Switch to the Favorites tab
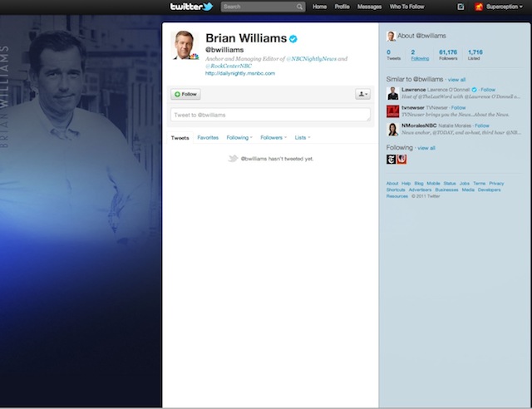Screen dimensions: 532x409 click(208, 137)
